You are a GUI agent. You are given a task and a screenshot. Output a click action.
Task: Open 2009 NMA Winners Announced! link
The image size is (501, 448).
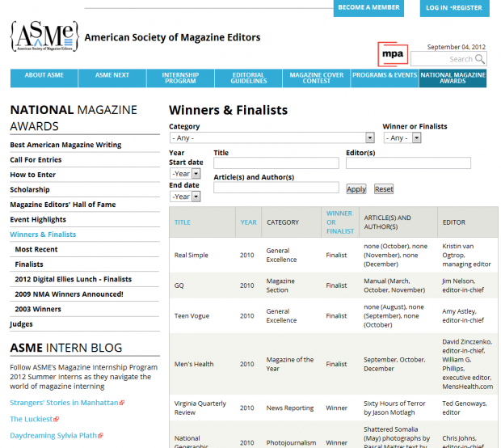69,294
